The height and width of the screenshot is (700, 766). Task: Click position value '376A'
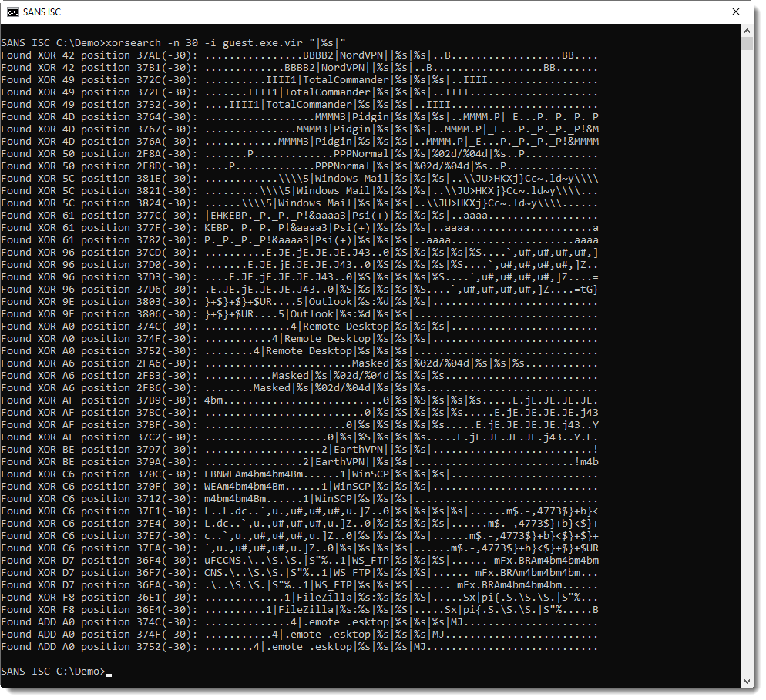149,142
